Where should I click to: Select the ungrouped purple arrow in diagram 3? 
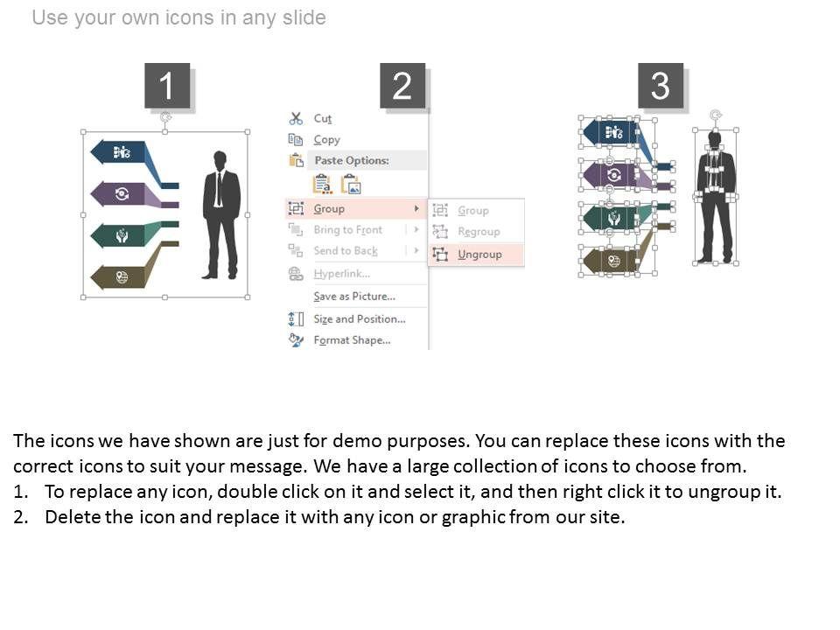[611, 175]
